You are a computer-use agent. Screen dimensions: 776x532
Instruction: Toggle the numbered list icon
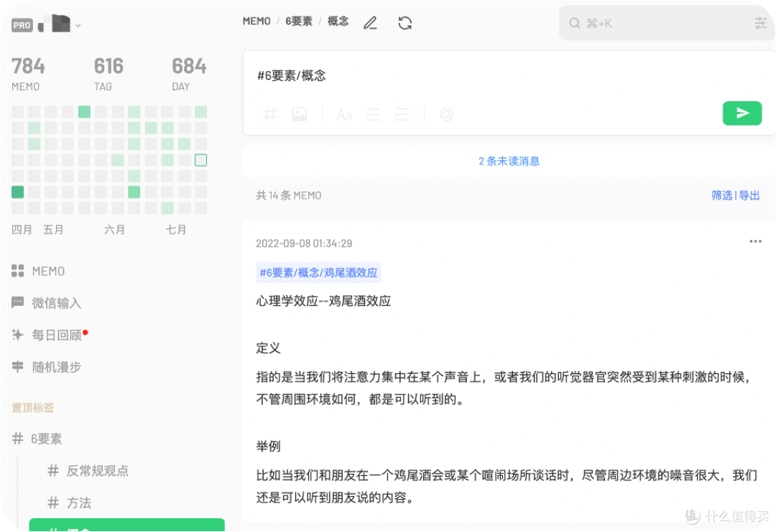click(x=402, y=115)
